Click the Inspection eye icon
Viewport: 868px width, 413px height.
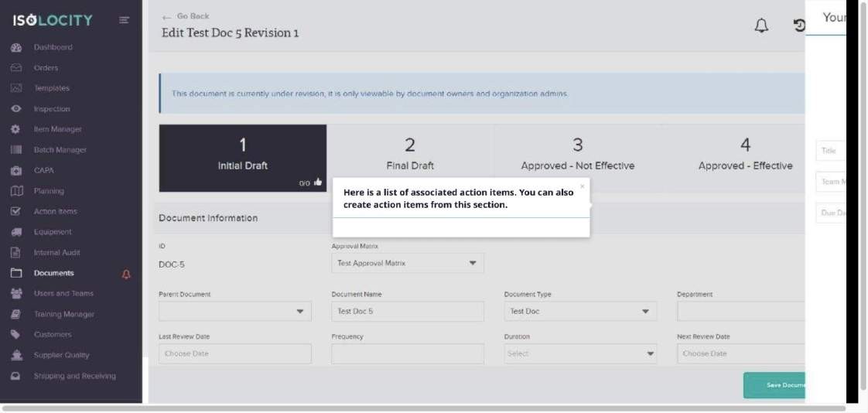[16, 109]
